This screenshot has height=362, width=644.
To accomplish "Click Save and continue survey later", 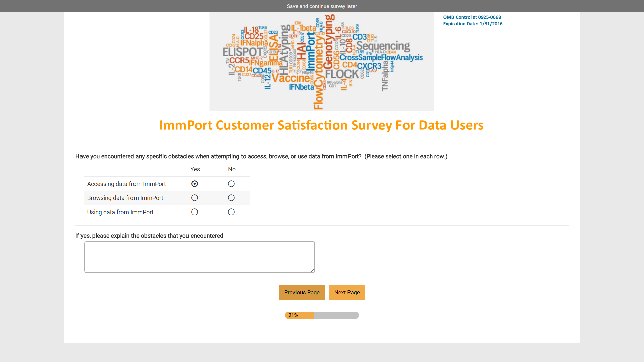I will tap(322, 6).
